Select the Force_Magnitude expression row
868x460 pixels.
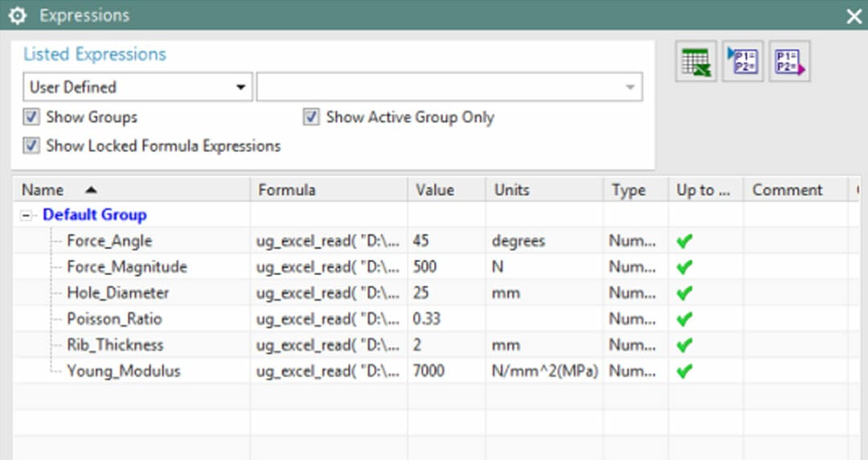coord(127,267)
